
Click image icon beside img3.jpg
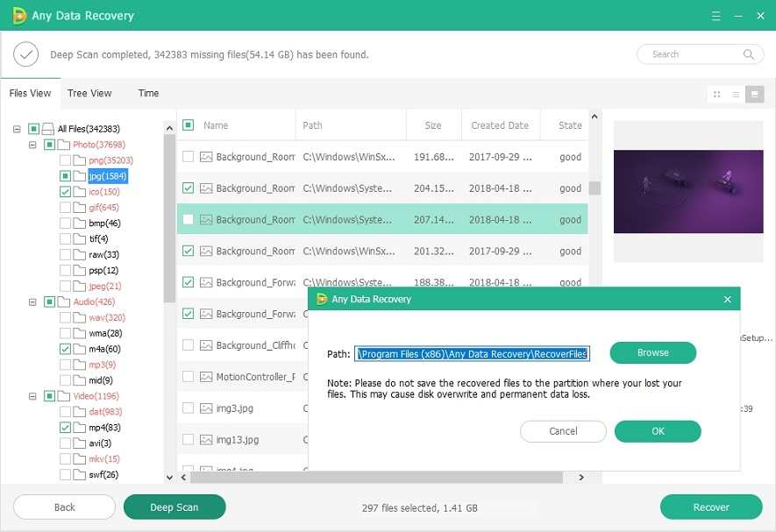click(x=206, y=408)
